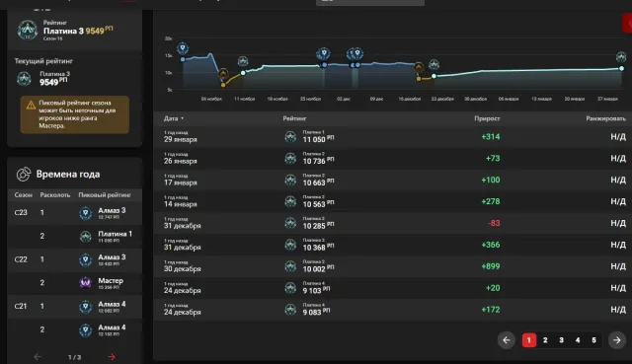Click rank icon in the 9 083 row
Image resolution: width=632 pixels, height=364 pixels.
coord(290,310)
